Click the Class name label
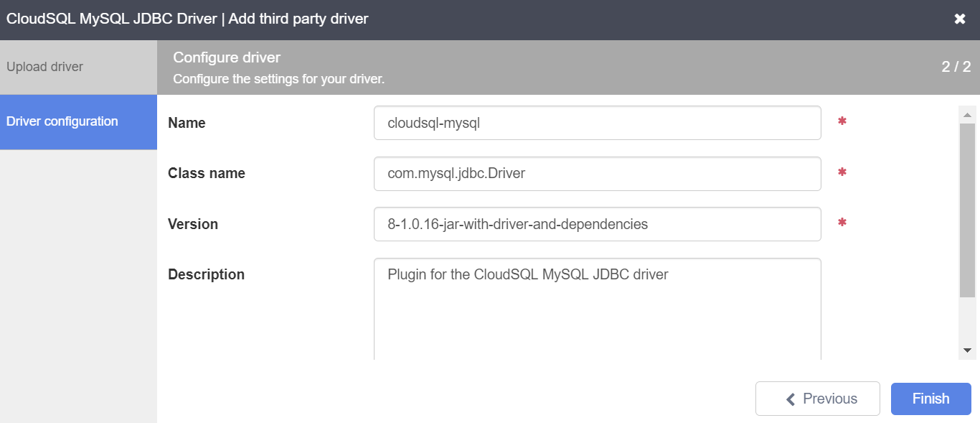Image resolution: width=980 pixels, height=423 pixels. (x=207, y=173)
